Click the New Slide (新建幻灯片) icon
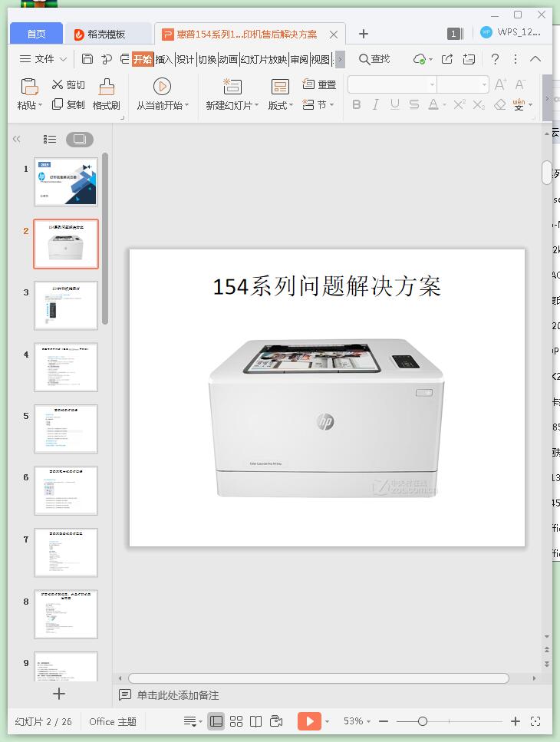Screen dimensions: 560x742 (x=232, y=87)
